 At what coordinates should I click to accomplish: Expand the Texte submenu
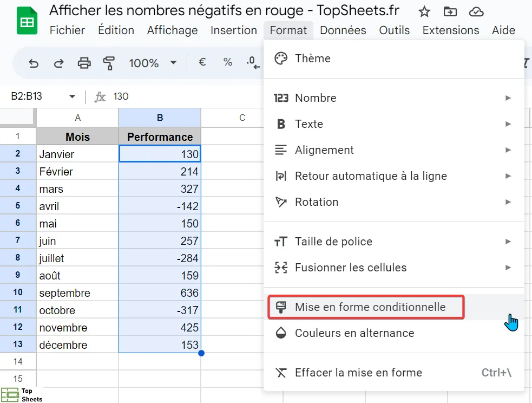click(394, 124)
